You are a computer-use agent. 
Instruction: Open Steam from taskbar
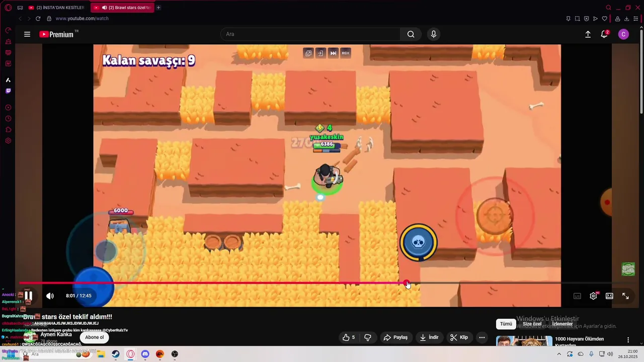pos(116,354)
